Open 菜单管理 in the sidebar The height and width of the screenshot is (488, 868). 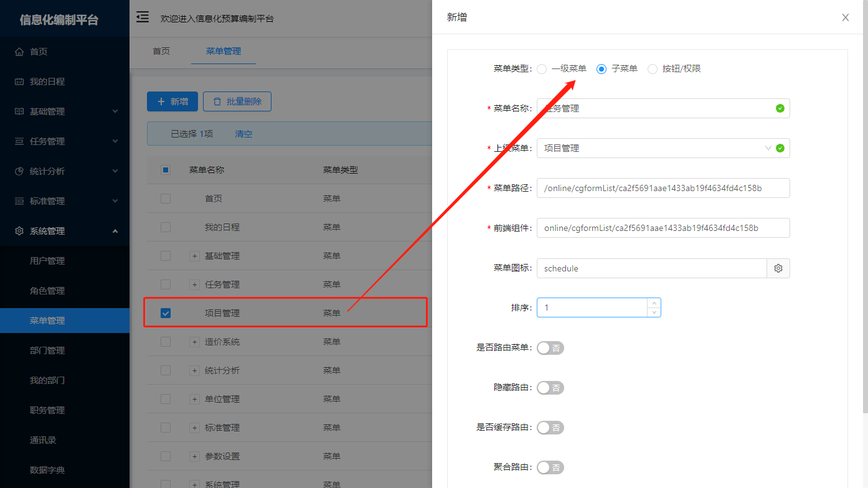pos(65,321)
